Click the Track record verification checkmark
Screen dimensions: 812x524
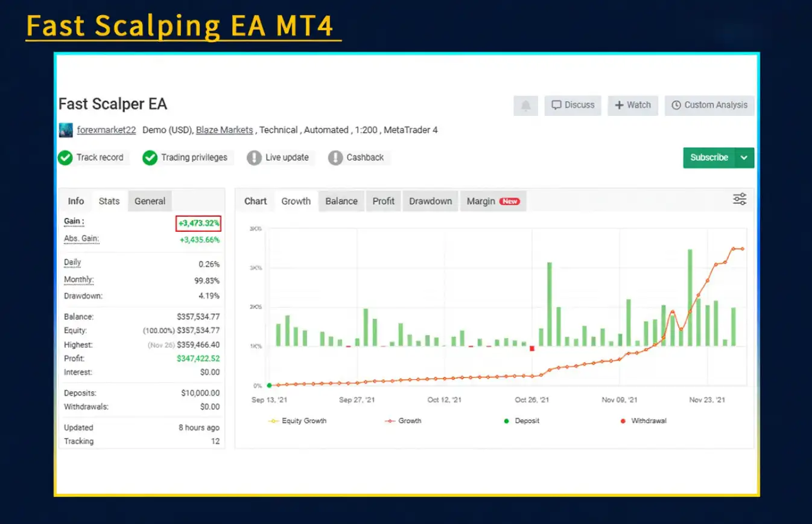[65, 158]
